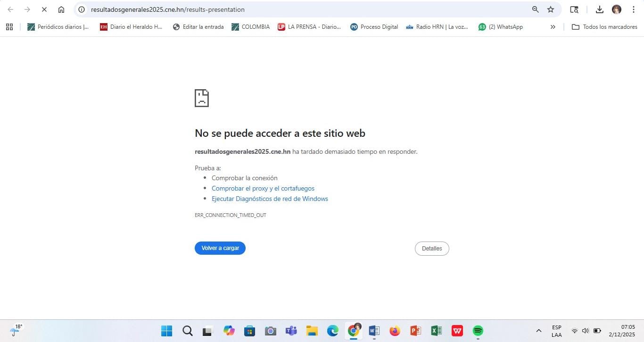Open the zoom magnifier in address bar
The image size is (644, 342).
click(535, 9)
